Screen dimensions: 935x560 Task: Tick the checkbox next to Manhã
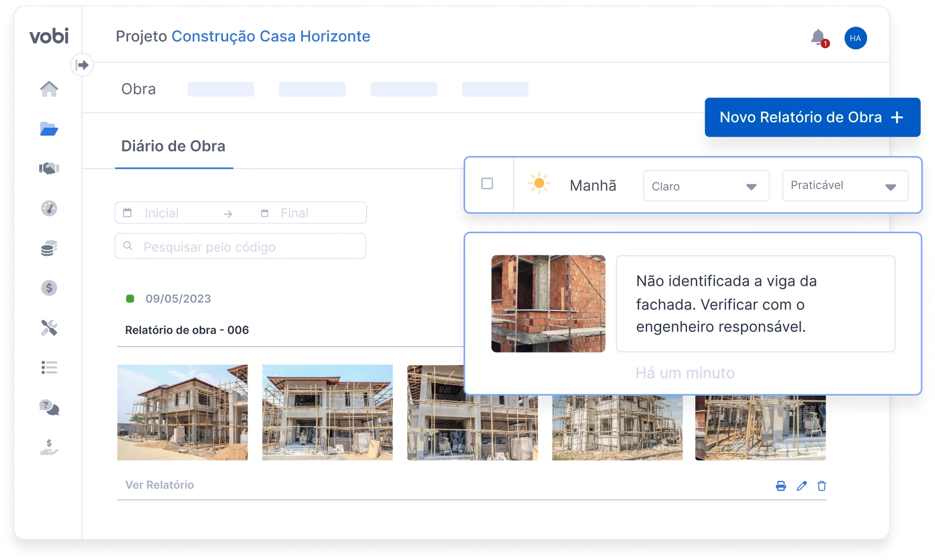coord(488,184)
